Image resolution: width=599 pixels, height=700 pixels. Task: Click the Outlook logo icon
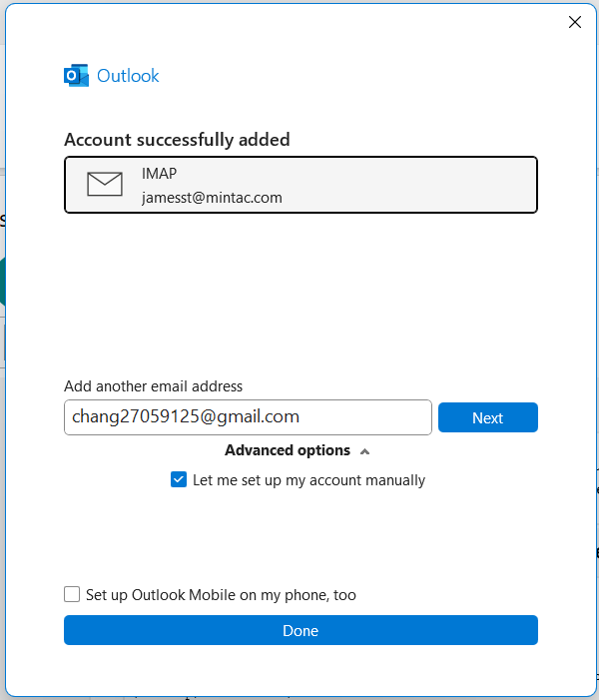(76, 76)
